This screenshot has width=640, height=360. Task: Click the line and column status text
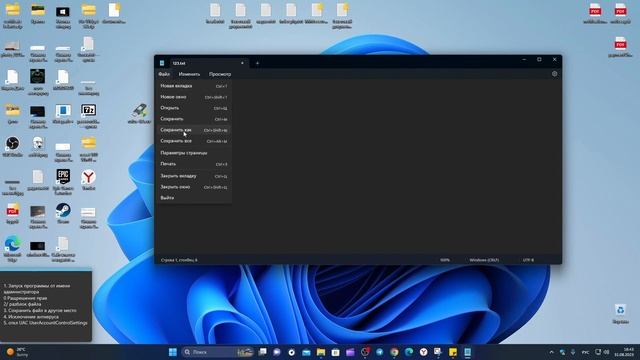coord(179,260)
